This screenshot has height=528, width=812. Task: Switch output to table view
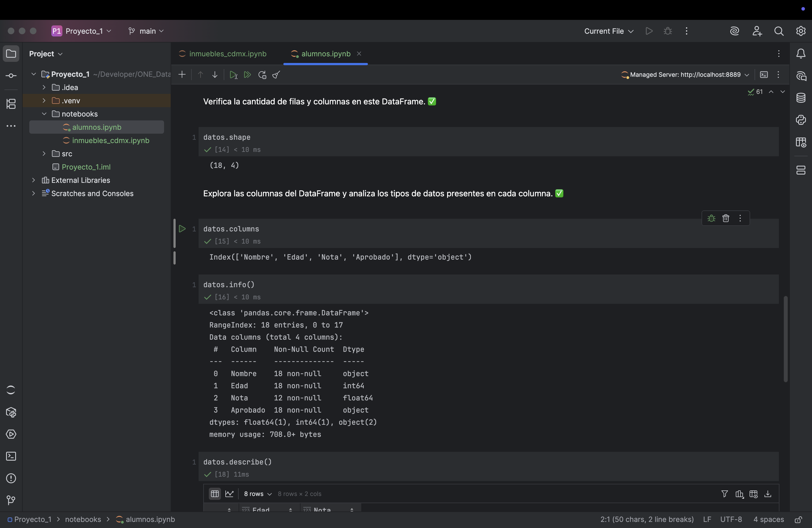[x=215, y=493]
